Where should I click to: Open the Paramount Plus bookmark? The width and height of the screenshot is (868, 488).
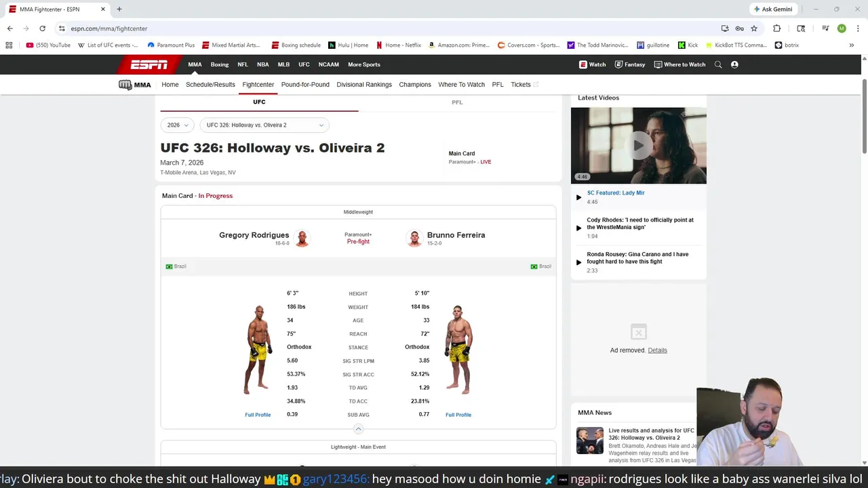tap(171, 45)
